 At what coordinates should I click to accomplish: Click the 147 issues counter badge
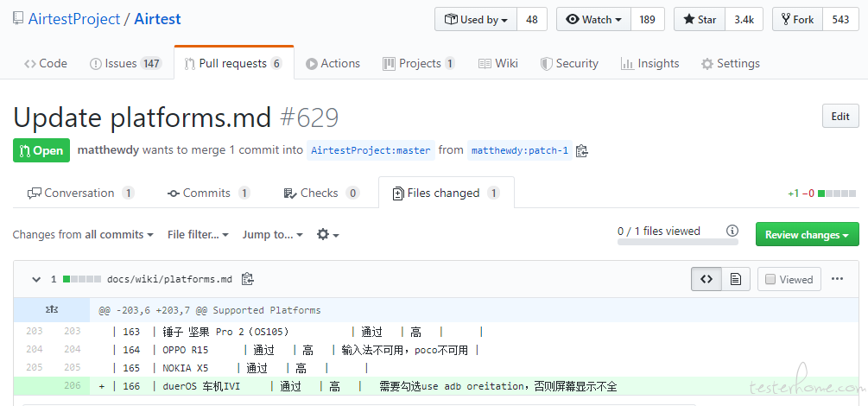tap(150, 63)
